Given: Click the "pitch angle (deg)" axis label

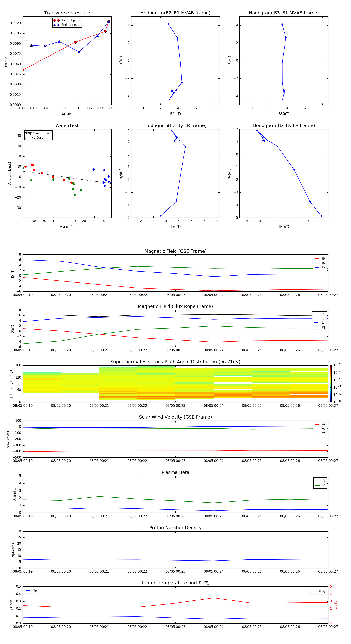Looking at the screenshot, I should [11, 384].
